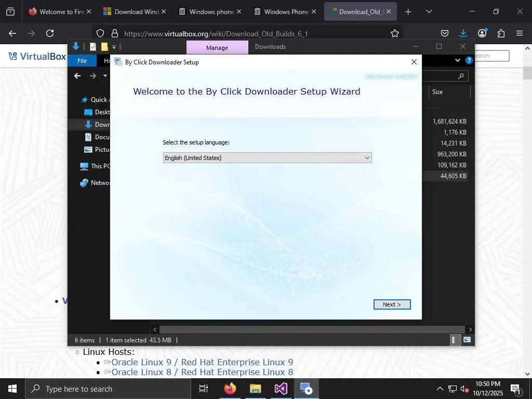Open Task View on taskbar
532x399 pixels.
tap(204, 389)
